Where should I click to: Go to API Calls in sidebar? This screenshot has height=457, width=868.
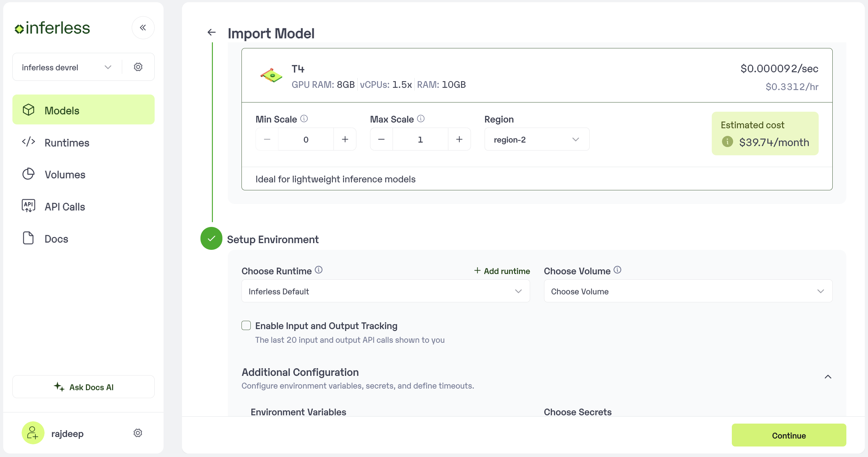point(65,207)
